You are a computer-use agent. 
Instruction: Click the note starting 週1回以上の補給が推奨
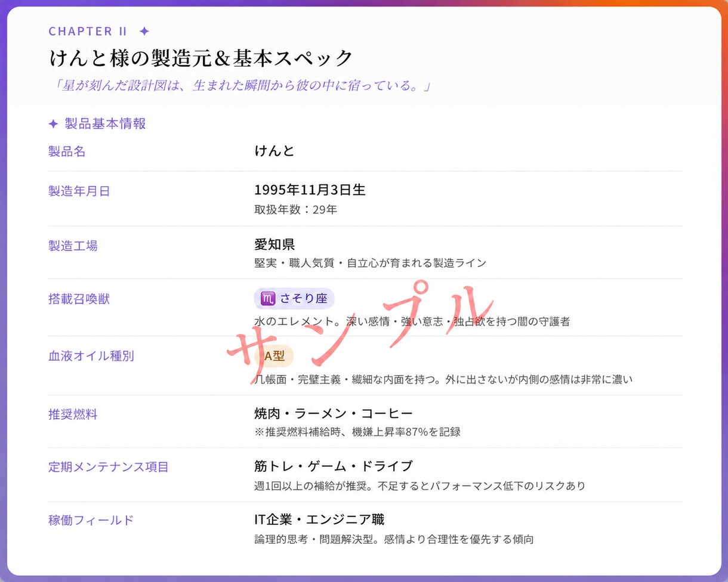tap(420, 485)
